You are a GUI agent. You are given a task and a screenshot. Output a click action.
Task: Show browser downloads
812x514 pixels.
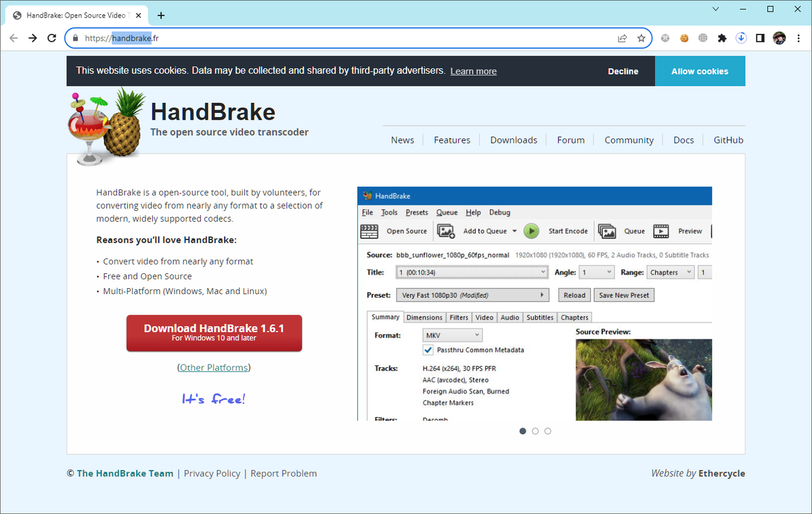click(741, 39)
